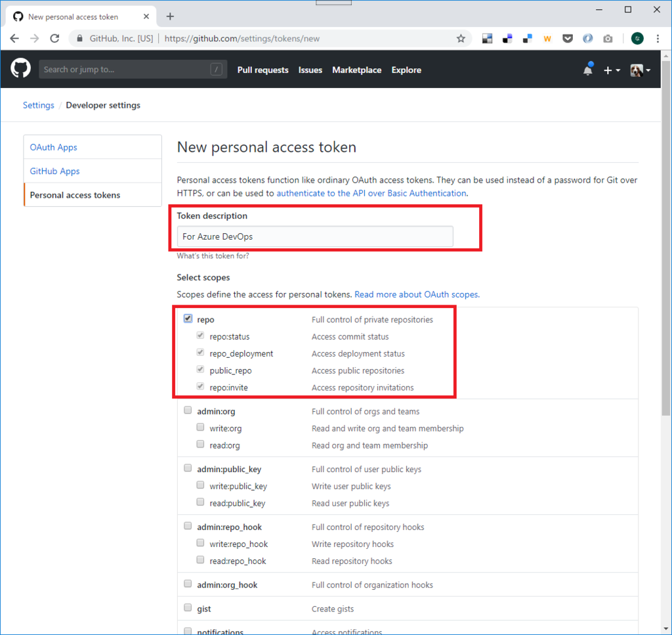This screenshot has height=635, width=672.
Task: Click the scrollbar down arrow
Action: coord(665,629)
